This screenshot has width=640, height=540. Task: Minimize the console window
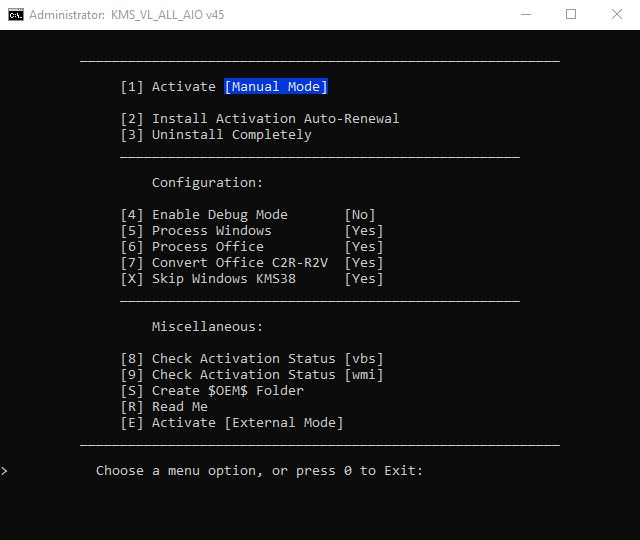[526, 15]
